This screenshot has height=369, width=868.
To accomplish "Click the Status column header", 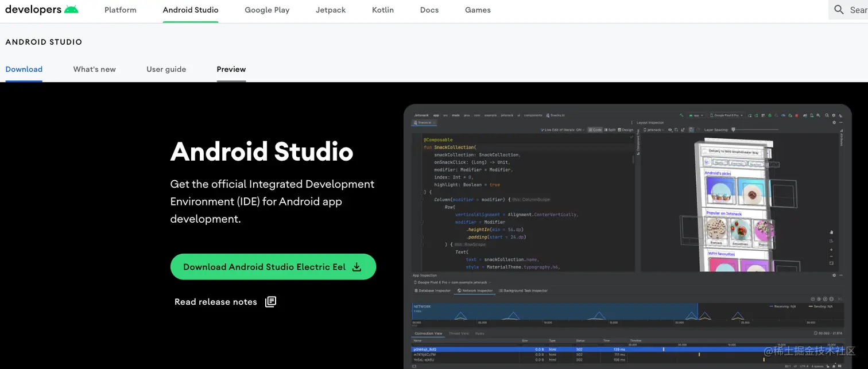I will pyautogui.click(x=580, y=340).
